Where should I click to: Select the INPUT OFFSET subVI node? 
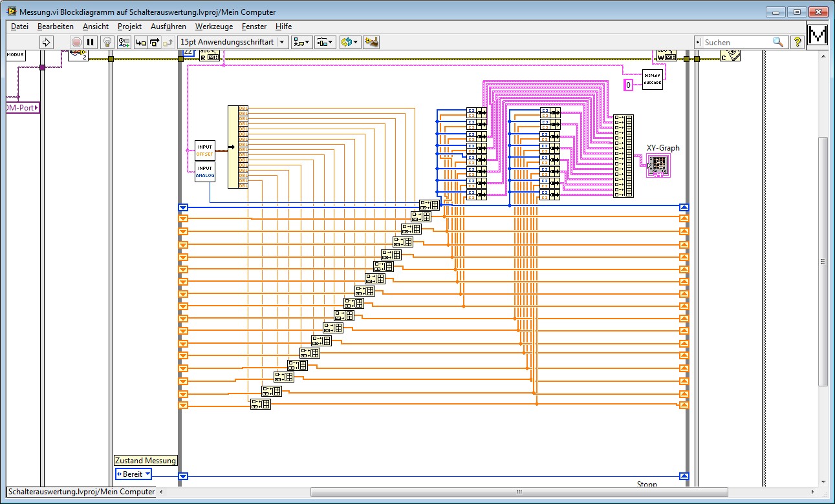point(204,151)
